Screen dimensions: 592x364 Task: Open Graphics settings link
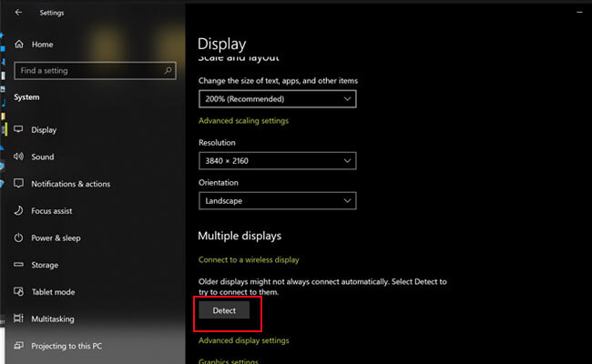tap(229, 360)
